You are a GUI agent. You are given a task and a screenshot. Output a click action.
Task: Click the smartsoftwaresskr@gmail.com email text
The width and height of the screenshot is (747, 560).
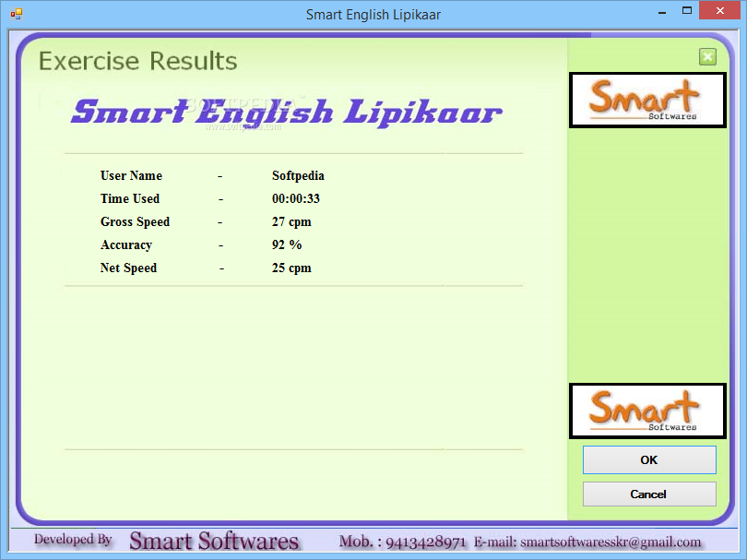point(611,542)
